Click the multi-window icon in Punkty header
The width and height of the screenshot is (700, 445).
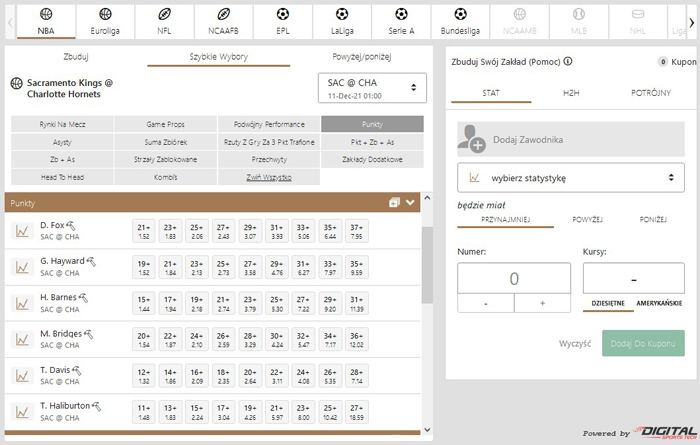point(395,202)
